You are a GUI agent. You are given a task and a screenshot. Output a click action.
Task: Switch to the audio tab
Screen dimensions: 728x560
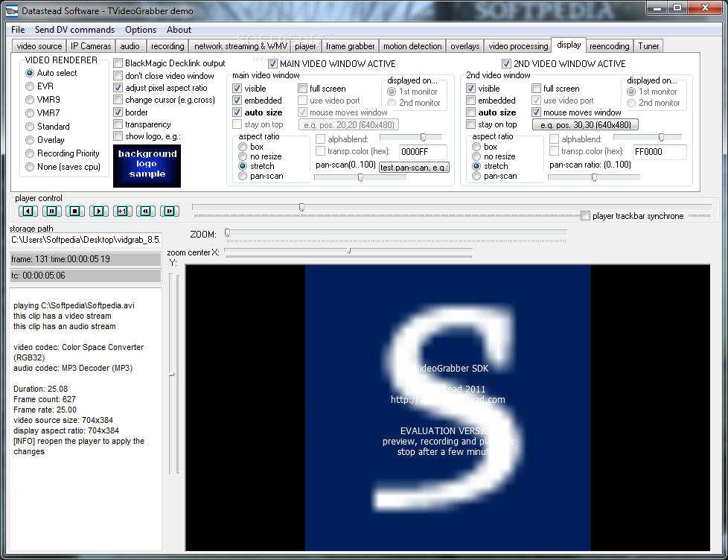[130, 46]
